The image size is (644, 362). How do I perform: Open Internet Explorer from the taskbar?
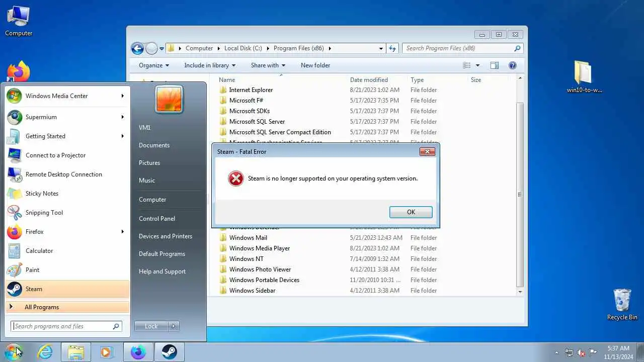[45, 352]
